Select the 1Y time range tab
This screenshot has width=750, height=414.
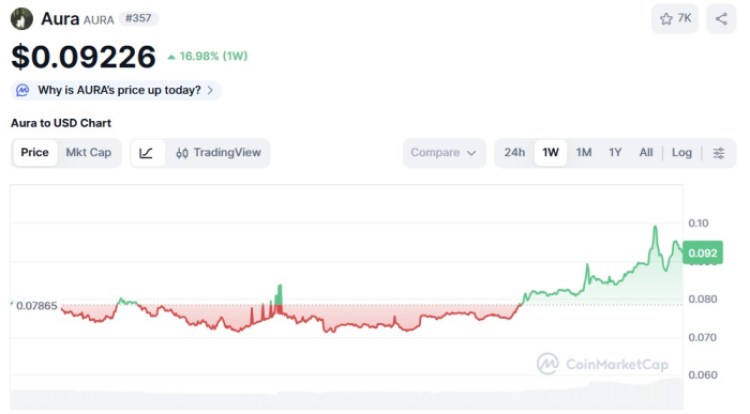(615, 153)
